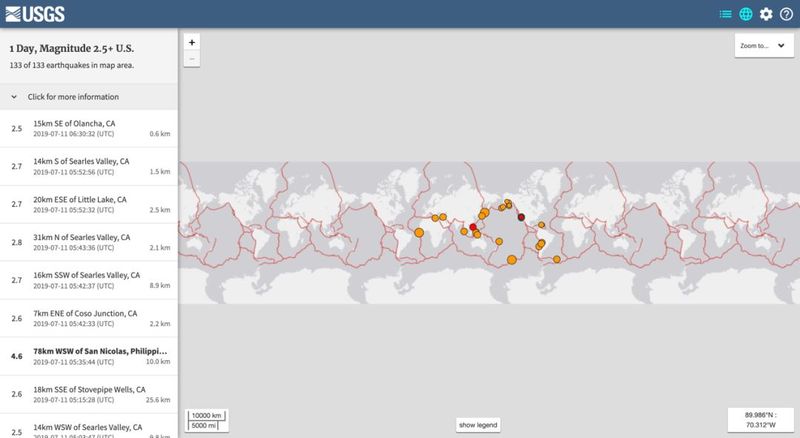This screenshot has width=800, height=438.
Task: Select 16km SSW of Searles Valley earthquake
Action: click(89, 280)
